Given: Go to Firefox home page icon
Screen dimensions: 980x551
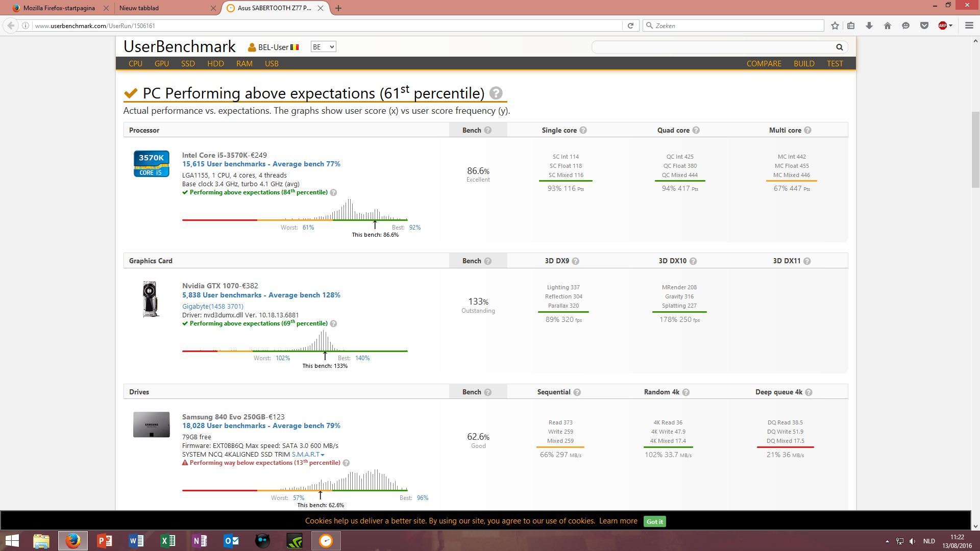Looking at the screenshot, I should [x=888, y=26].
